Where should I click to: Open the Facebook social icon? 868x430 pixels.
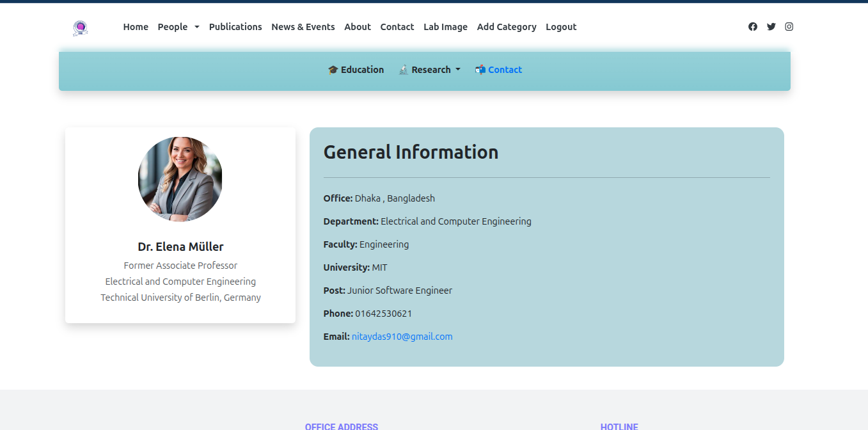(753, 27)
